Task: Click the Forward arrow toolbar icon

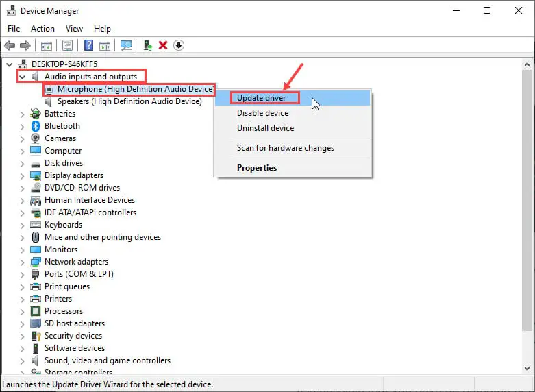Action: [25, 45]
